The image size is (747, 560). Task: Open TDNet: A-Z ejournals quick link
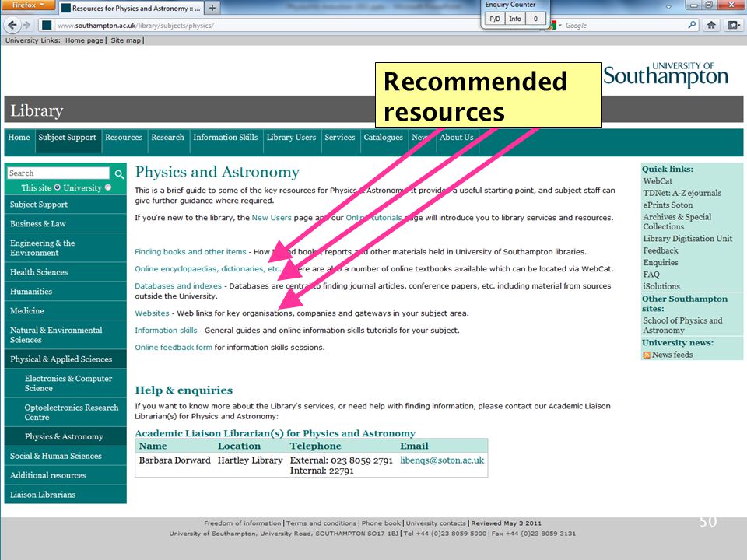pos(682,193)
